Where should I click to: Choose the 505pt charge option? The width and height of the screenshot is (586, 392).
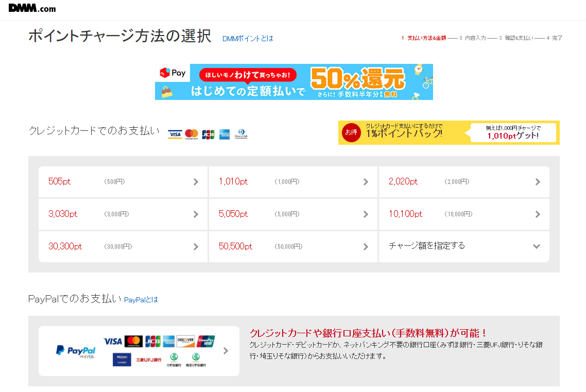pyautogui.click(x=123, y=182)
